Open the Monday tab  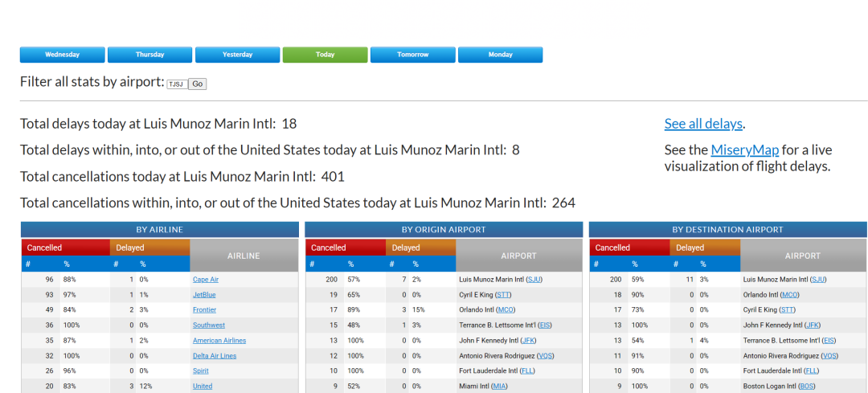[500, 55]
